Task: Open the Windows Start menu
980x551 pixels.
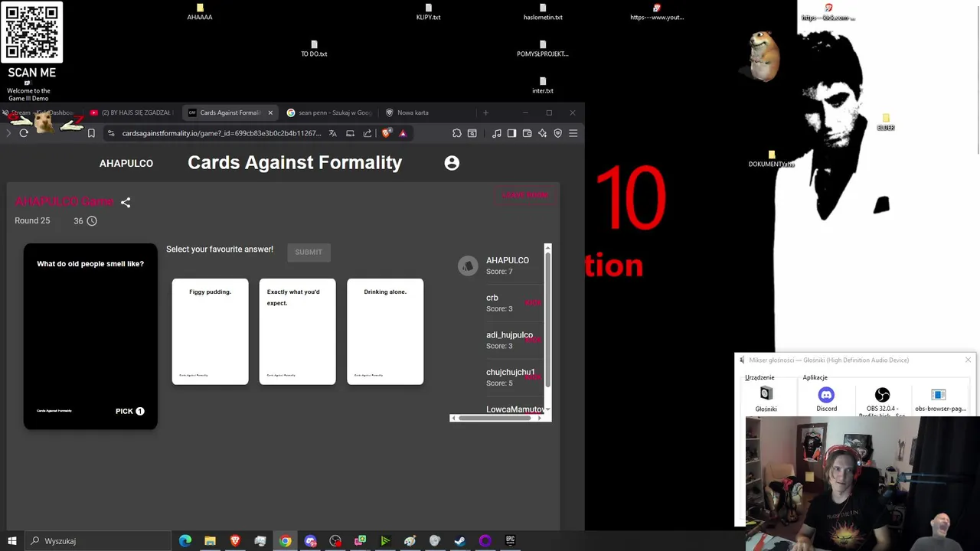Action: pyautogui.click(x=11, y=540)
